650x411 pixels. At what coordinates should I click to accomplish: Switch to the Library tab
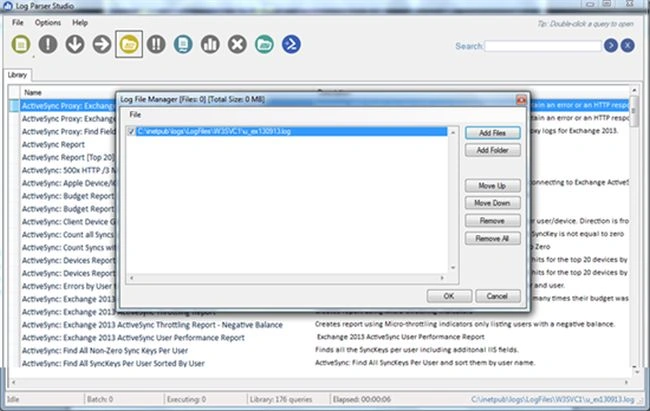coord(17,75)
